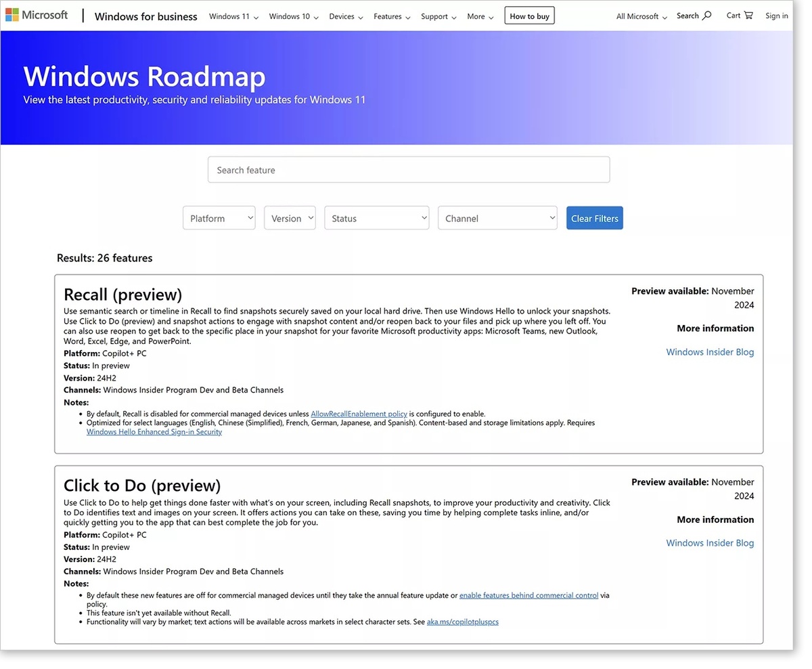Click Recall's Status: In preview line

click(x=97, y=366)
